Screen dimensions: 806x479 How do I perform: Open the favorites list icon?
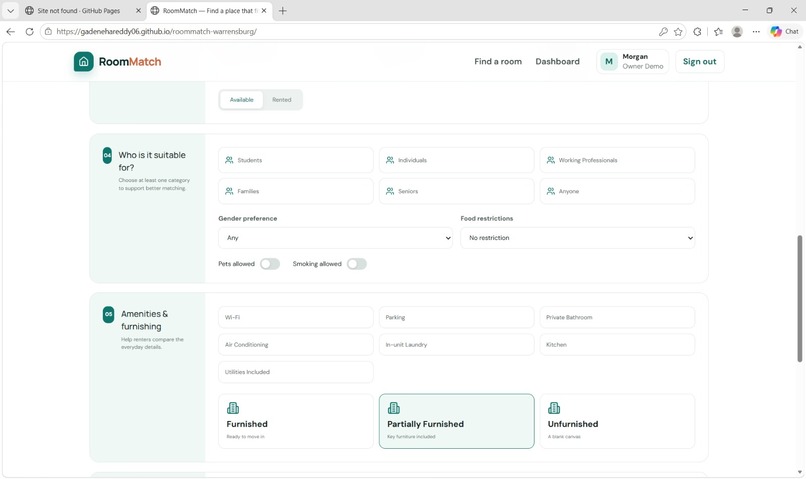[x=718, y=31]
